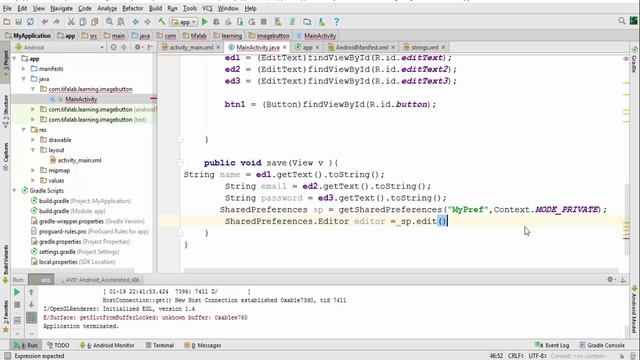This screenshot has width=640, height=360.
Task: Click the CRLF line separator entry
Action: 516,356
